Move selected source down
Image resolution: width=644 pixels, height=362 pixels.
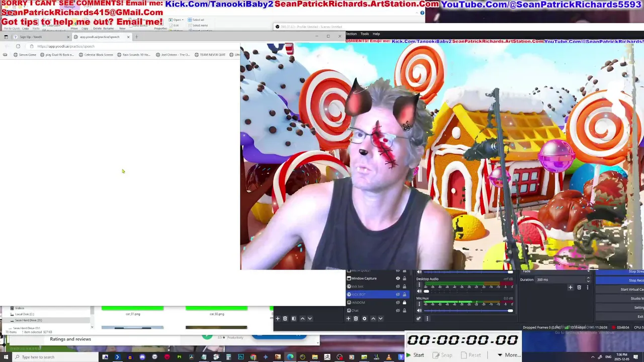(x=380, y=318)
